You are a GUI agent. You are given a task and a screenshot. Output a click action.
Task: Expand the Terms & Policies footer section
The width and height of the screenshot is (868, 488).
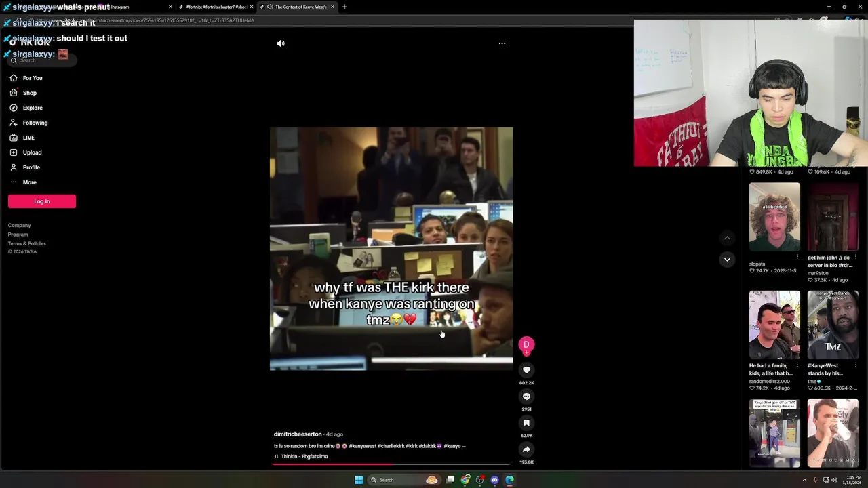click(x=27, y=243)
